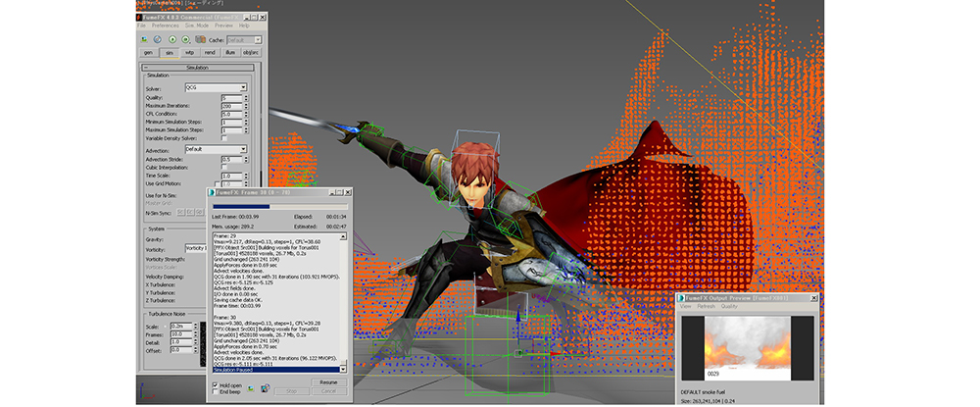Toggle the Variable Density Solver checkbox
This screenshot has height=407, width=980.
224,138
